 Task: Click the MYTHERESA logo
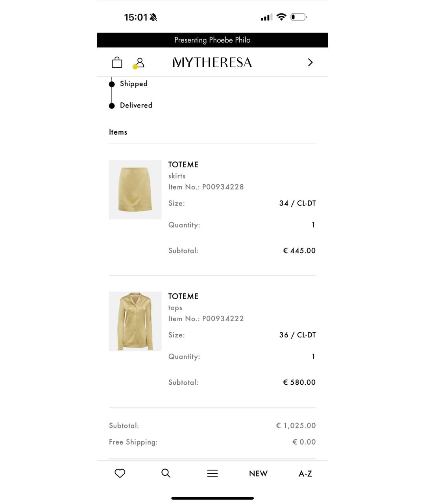pos(212,62)
